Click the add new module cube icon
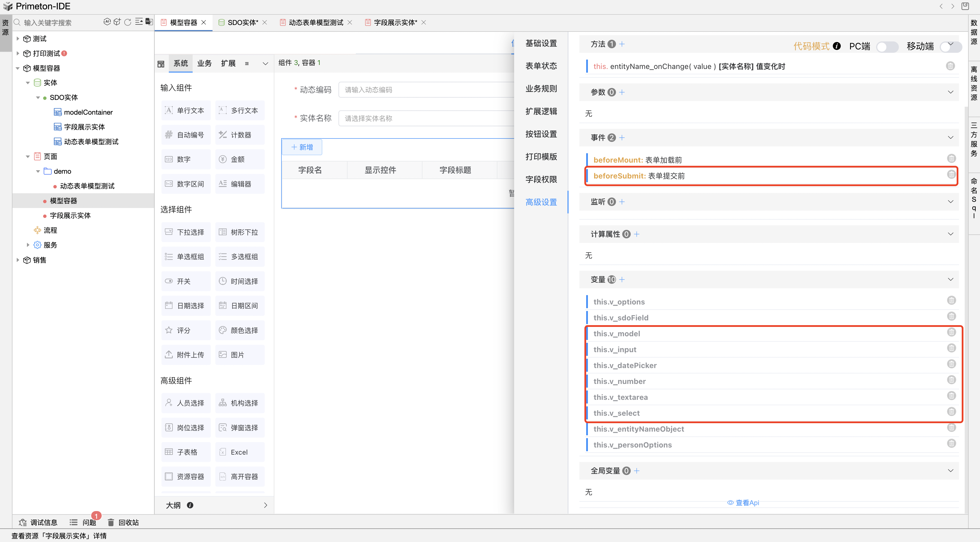This screenshot has width=980, height=542. point(117,22)
